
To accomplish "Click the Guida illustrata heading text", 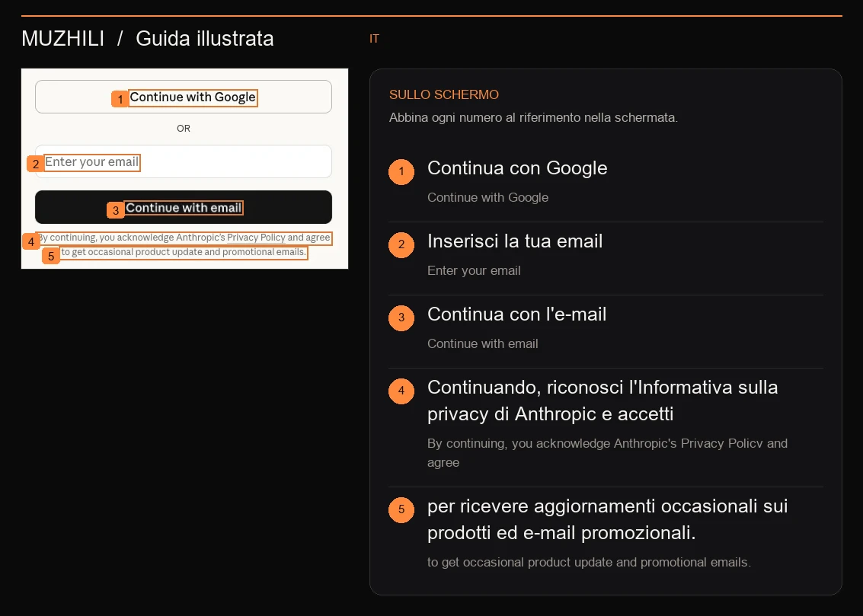I will [x=205, y=39].
